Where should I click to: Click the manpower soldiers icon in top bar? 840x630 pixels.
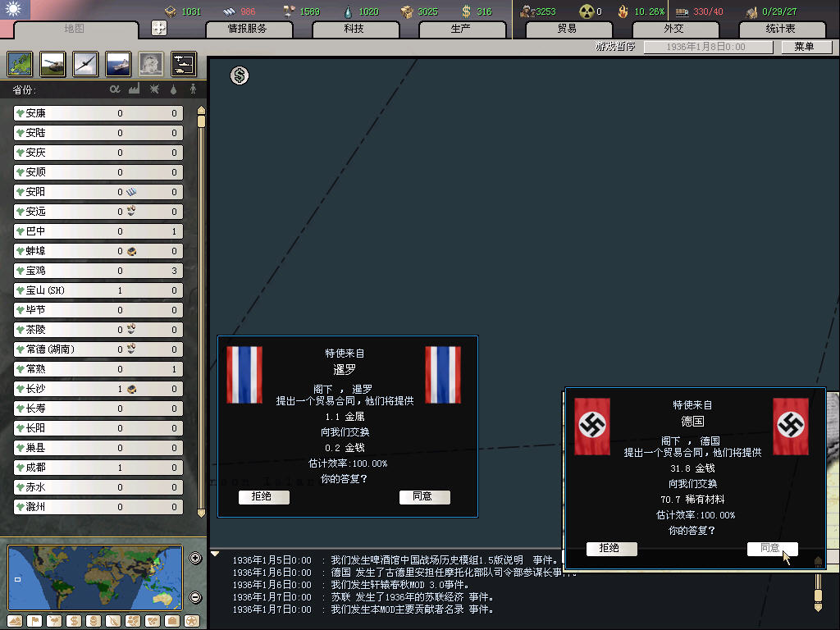click(x=528, y=11)
